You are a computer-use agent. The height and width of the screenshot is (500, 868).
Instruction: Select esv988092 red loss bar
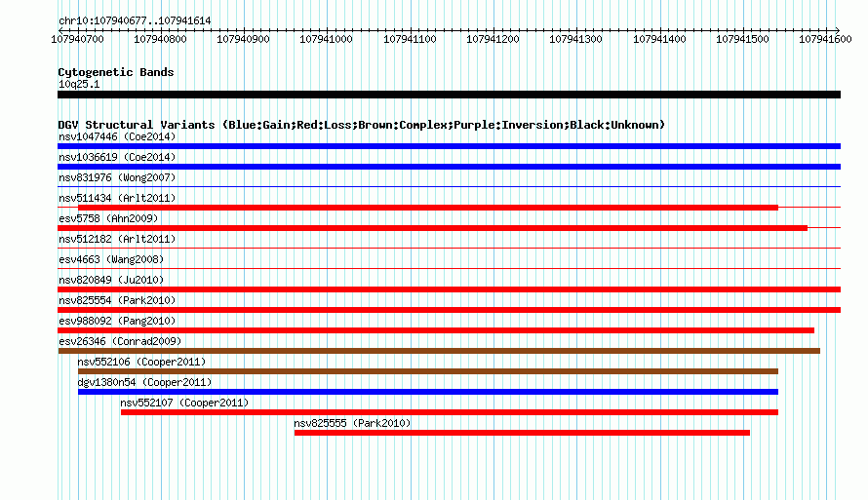[436, 330]
